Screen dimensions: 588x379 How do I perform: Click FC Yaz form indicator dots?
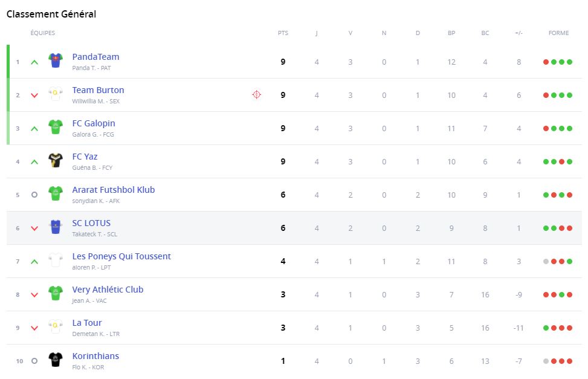[x=558, y=161]
